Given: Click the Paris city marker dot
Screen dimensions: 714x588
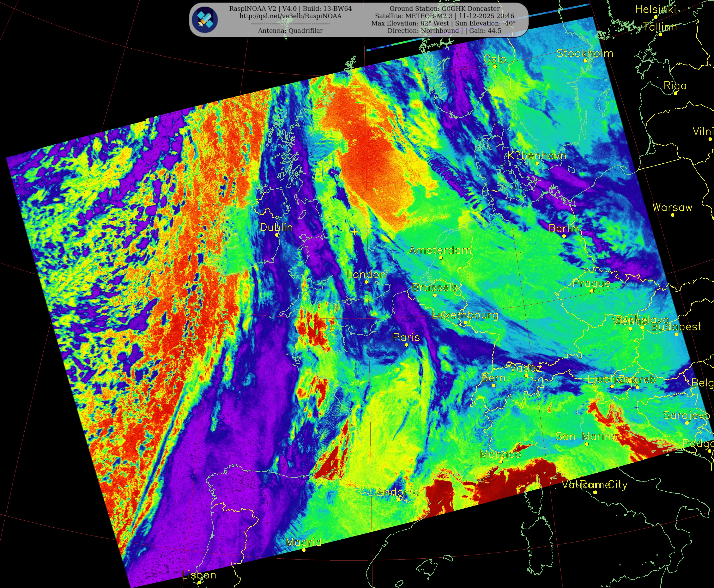Looking at the screenshot, I should [x=406, y=345].
